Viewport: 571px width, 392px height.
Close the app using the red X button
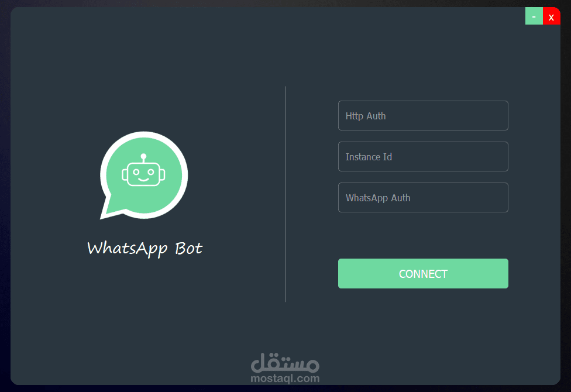point(551,16)
